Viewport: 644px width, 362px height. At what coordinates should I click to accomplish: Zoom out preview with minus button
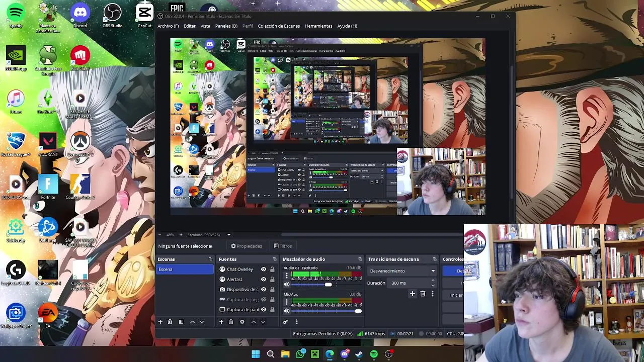pyautogui.click(x=160, y=235)
